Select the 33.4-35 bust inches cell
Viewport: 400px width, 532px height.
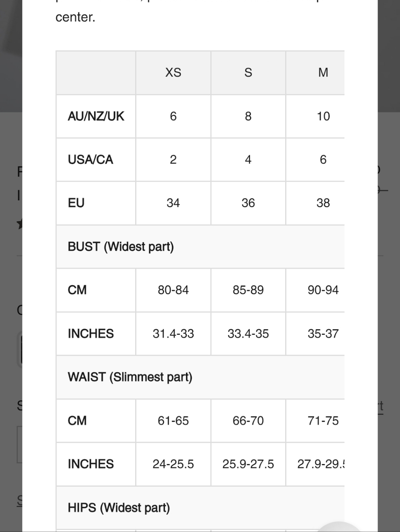pyautogui.click(x=248, y=334)
